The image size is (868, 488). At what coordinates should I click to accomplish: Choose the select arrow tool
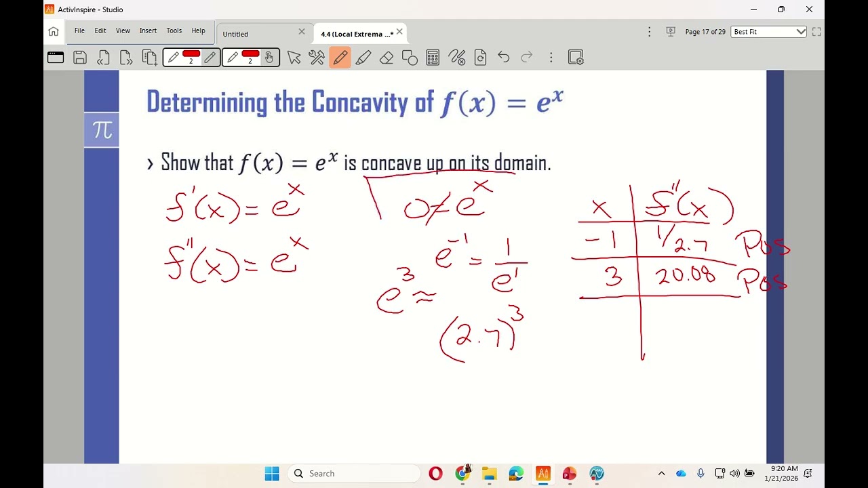point(294,58)
